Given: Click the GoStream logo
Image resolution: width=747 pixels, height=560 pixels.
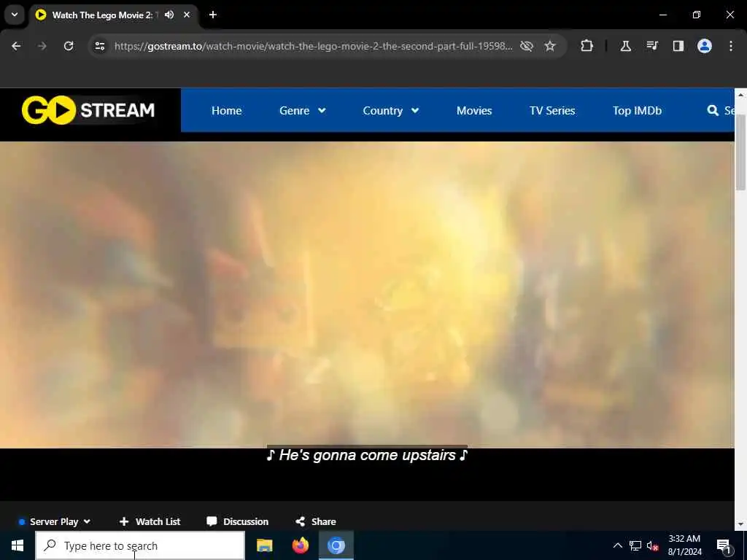Looking at the screenshot, I should 88,110.
